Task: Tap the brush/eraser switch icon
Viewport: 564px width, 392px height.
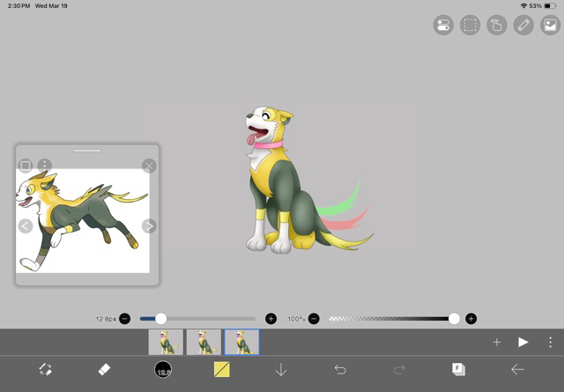Action: click(46, 369)
